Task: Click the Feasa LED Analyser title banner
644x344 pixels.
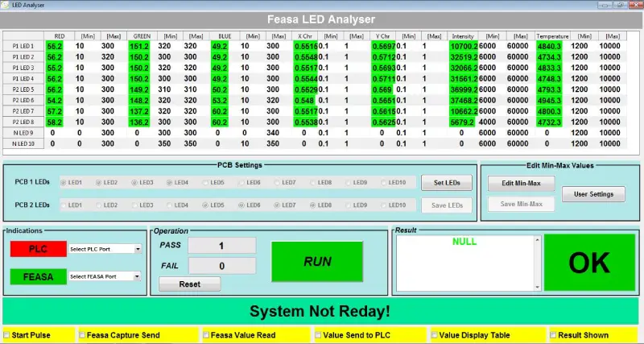Action: click(321, 19)
